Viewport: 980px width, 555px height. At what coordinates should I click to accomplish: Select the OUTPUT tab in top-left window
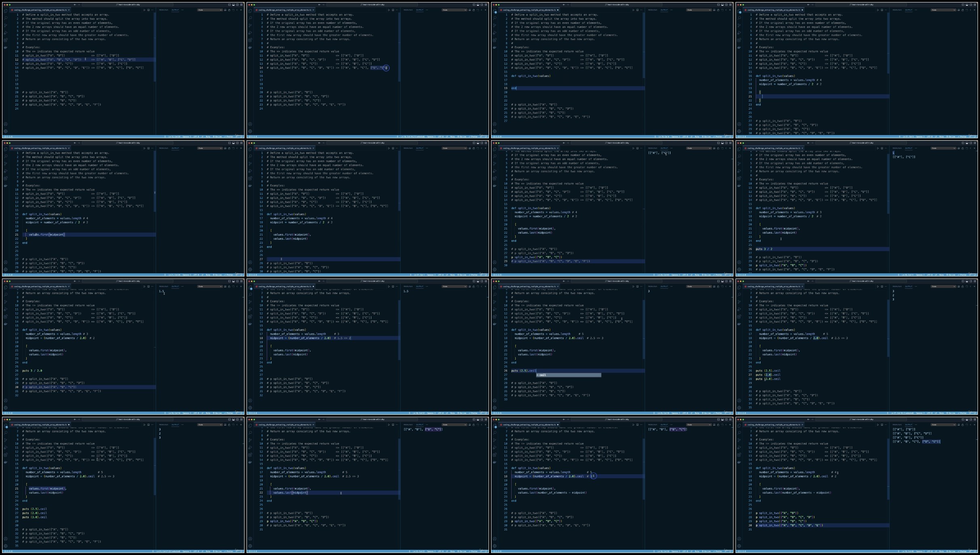pos(175,10)
